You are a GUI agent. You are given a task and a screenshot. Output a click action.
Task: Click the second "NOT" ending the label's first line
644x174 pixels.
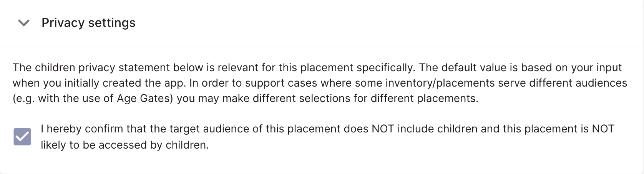click(x=603, y=129)
